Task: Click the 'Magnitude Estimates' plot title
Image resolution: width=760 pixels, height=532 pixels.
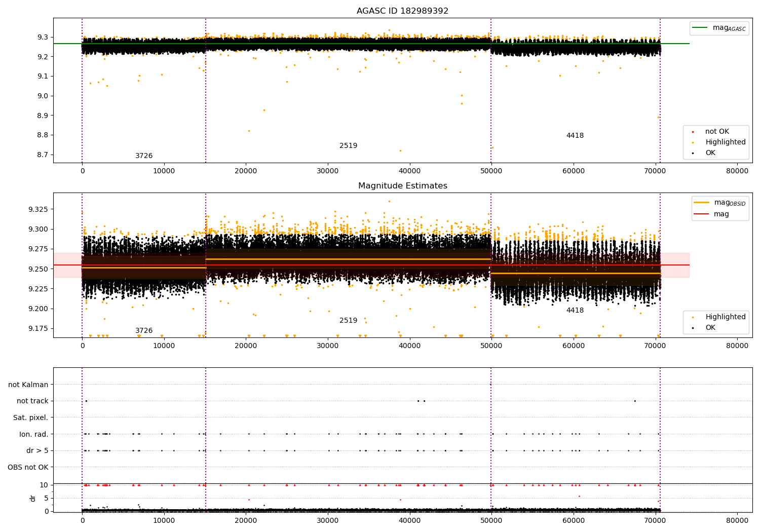Action: click(x=402, y=186)
